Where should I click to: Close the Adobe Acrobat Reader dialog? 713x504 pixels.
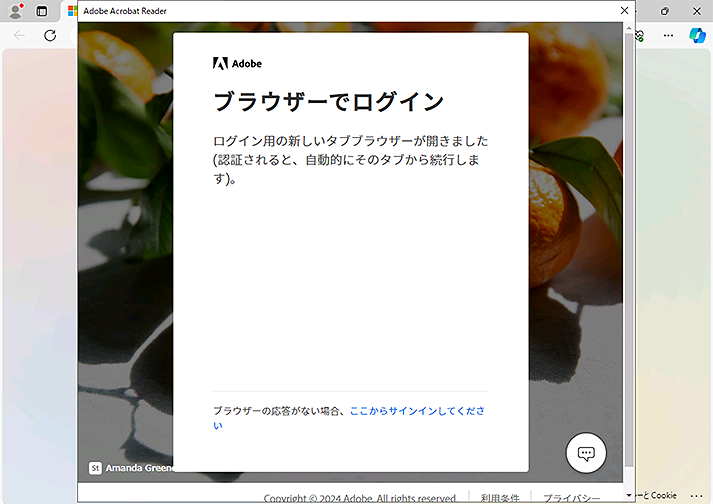pos(624,10)
